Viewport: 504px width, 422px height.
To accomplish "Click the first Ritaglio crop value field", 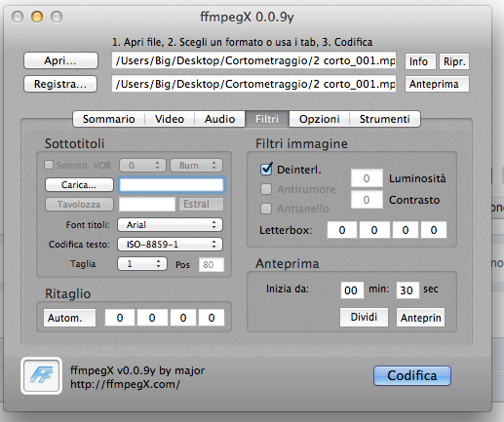I will (120, 318).
